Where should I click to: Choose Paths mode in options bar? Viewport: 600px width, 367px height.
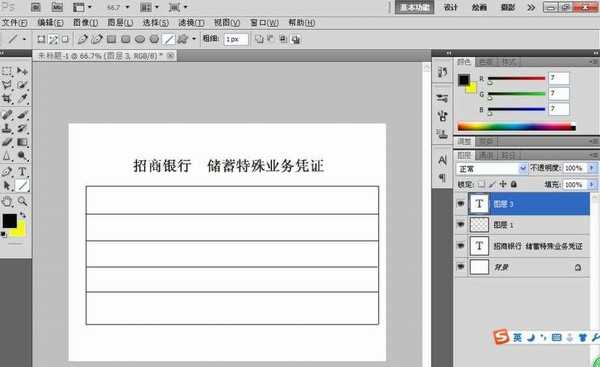click(53, 39)
